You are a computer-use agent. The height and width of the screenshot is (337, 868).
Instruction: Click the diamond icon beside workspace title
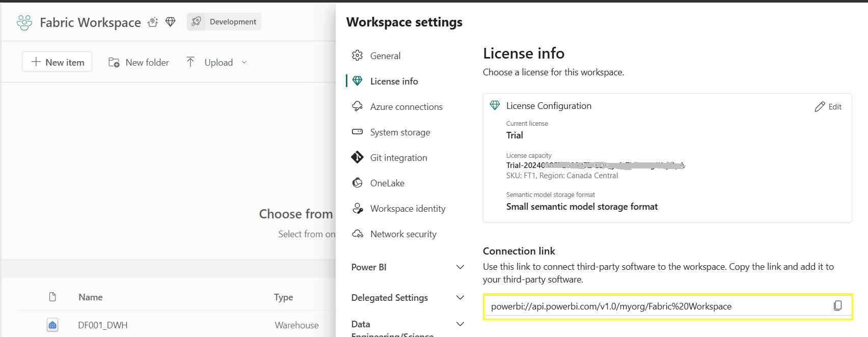171,22
